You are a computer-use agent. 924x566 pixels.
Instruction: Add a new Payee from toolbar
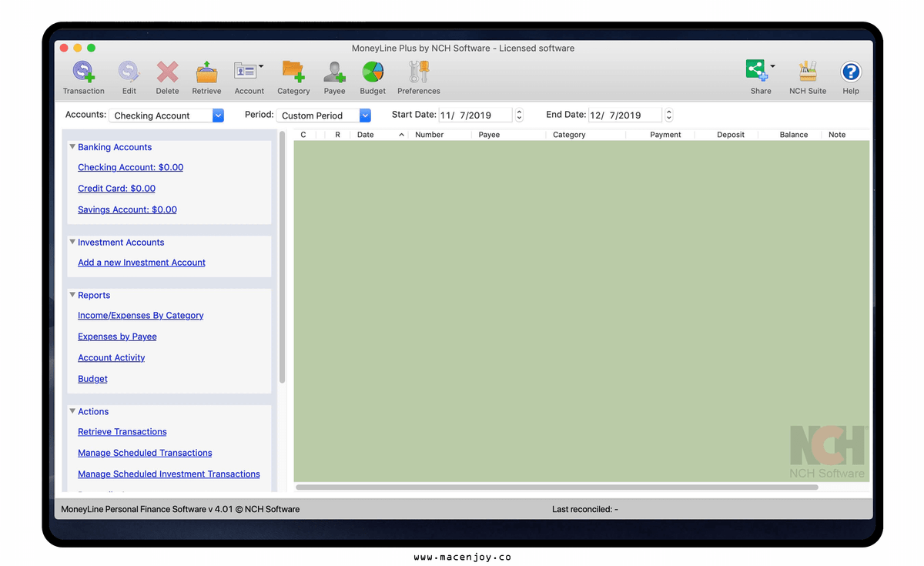pos(334,78)
